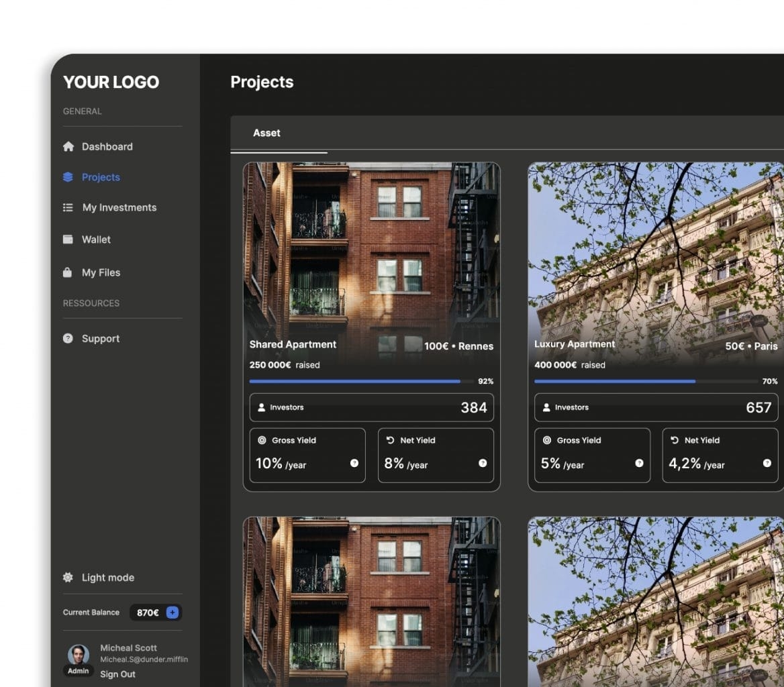Click the Luxury Apartment title

(575, 344)
